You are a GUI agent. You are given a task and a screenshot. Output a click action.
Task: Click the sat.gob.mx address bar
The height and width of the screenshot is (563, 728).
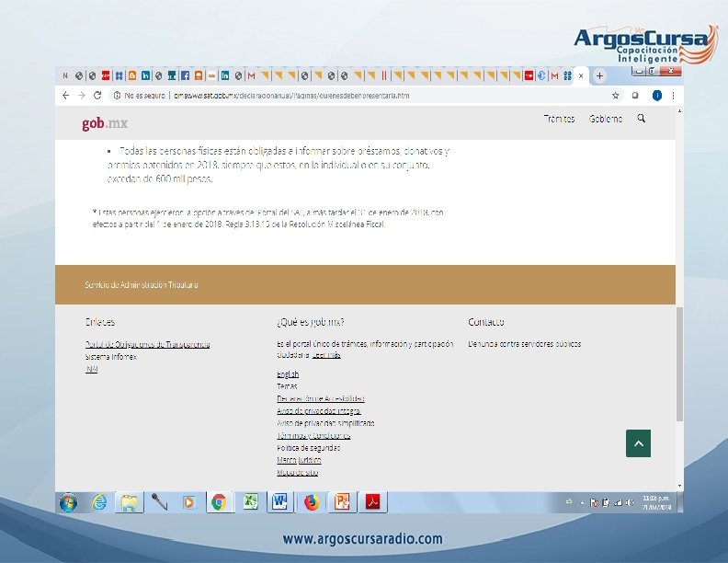coord(291,96)
